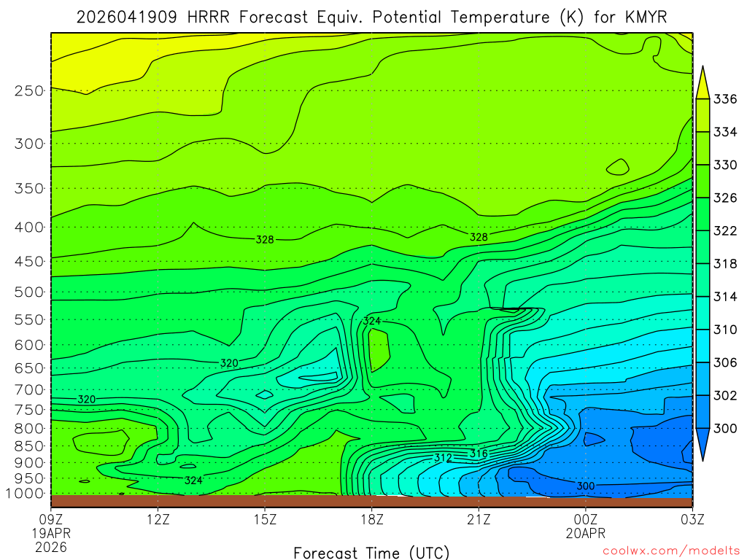This screenshot has height=560, width=747.
Task: Click the 600 pressure level label
Action: [29, 345]
